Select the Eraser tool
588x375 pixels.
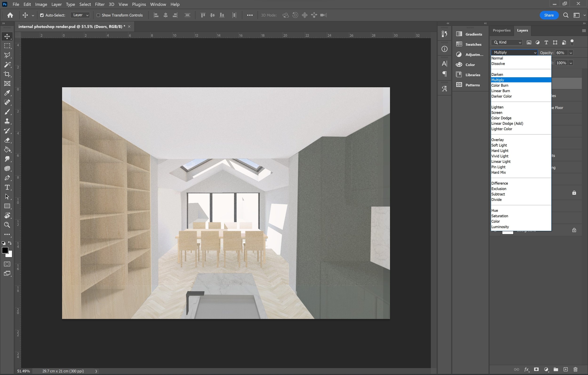pyautogui.click(x=7, y=140)
